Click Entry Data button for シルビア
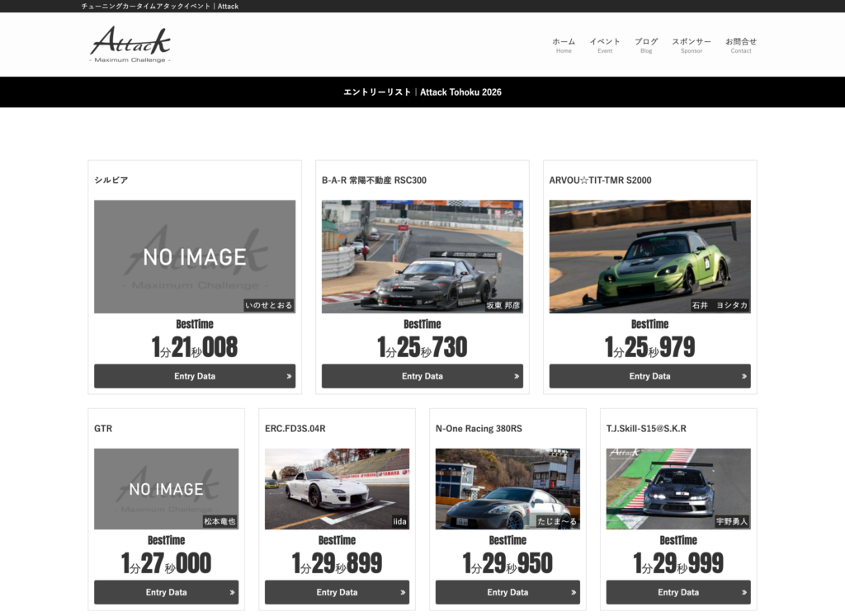 [195, 376]
